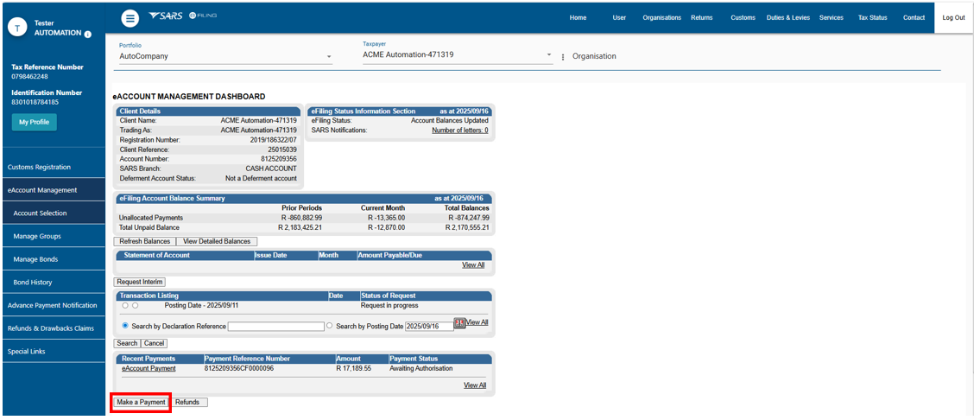Open the Duties & Levies menu

coord(787,17)
